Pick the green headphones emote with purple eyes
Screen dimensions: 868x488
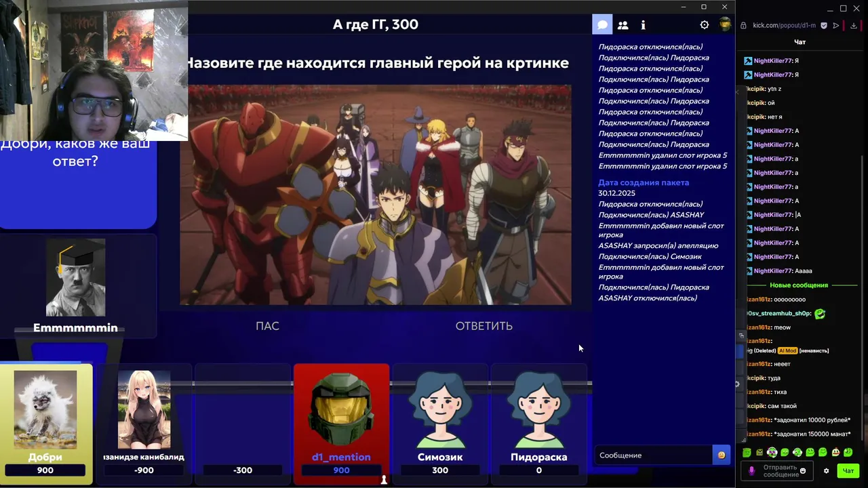pyautogui.click(x=772, y=452)
